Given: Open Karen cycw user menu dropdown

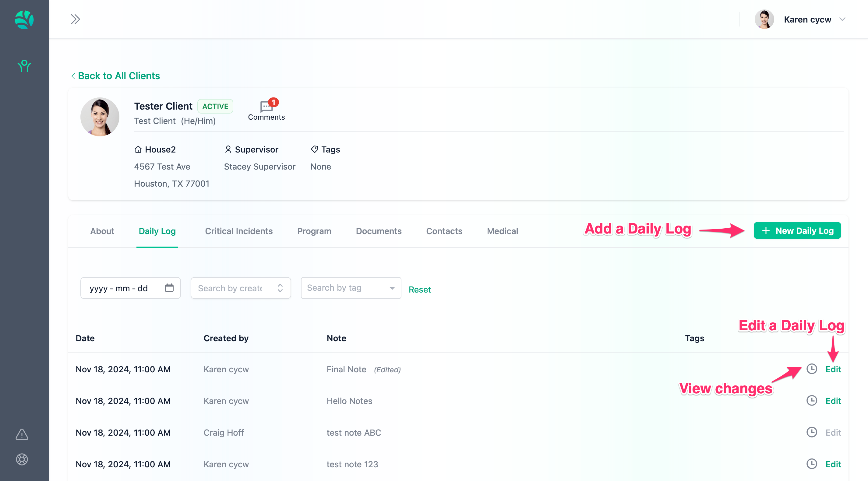Looking at the screenshot, I should 842,19.
